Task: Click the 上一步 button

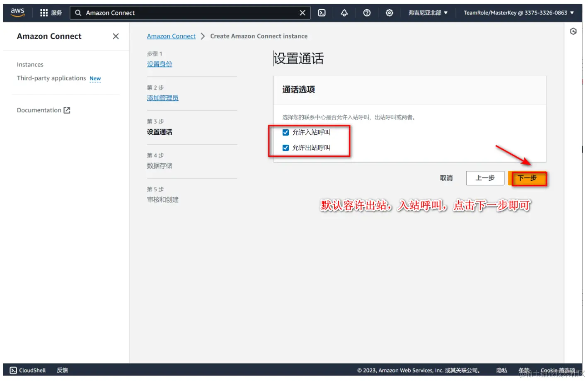Action: (485, 178)
